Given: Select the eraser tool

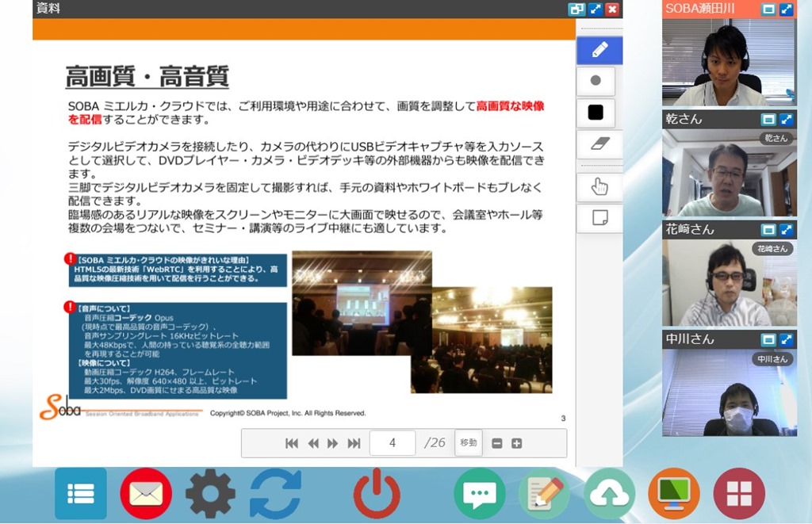Looking at the screenshot, I should (x=599, y=144).
